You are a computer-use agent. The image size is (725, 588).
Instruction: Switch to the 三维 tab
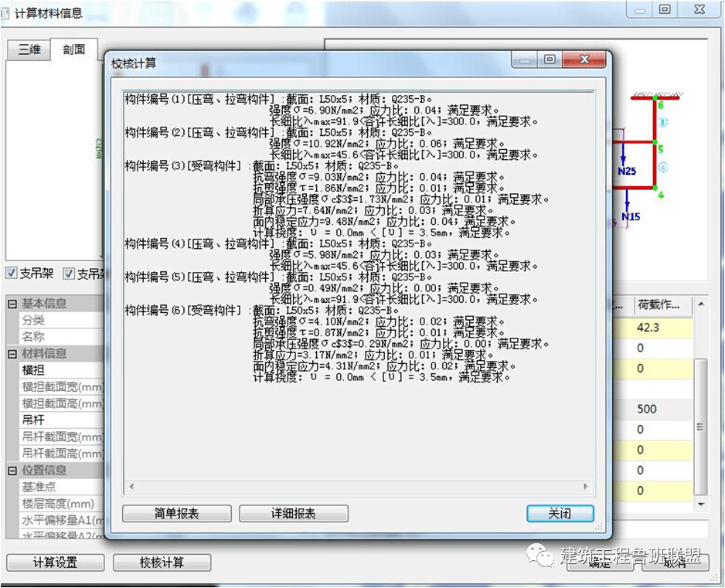[29, 49]
